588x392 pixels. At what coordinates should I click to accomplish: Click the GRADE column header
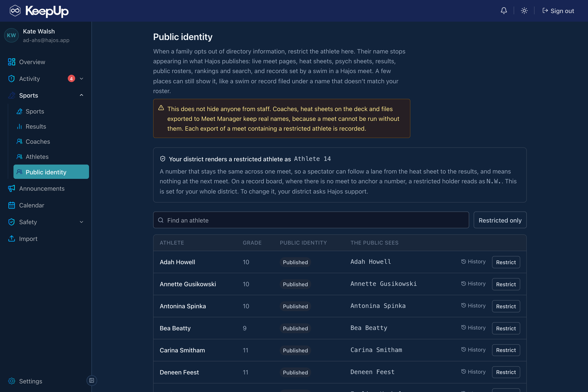[252, 243]
